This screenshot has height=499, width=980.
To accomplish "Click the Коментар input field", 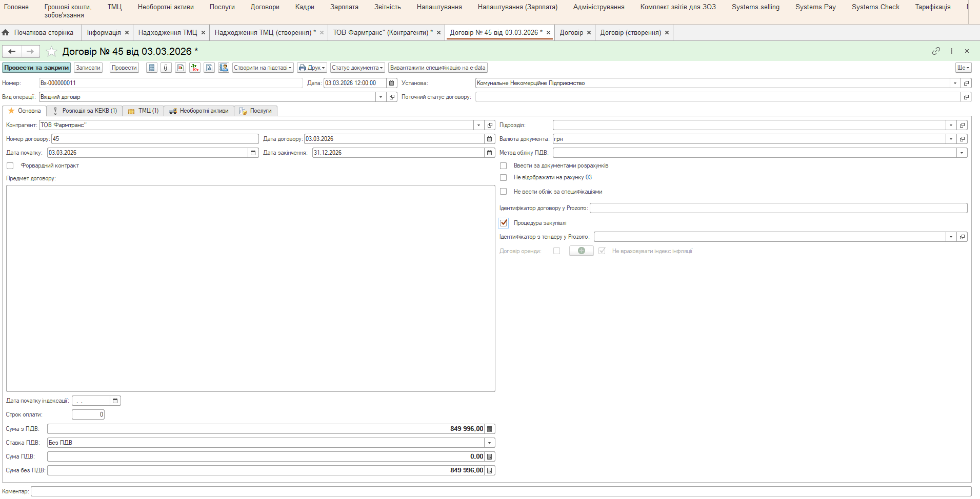I will (x=501, y=491).
